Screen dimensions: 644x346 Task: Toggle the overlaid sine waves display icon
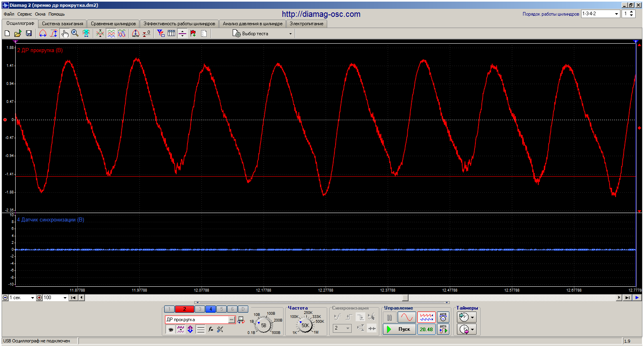(x=122, y=34)
